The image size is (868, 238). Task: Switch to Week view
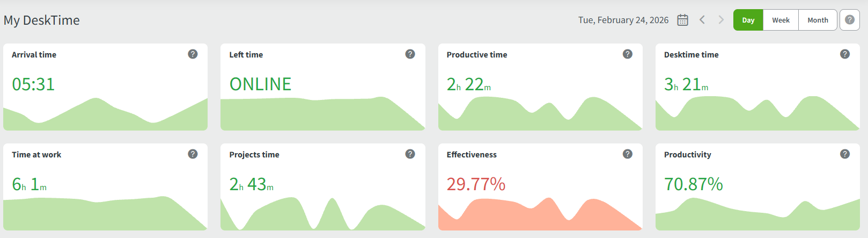pos(781,20)
